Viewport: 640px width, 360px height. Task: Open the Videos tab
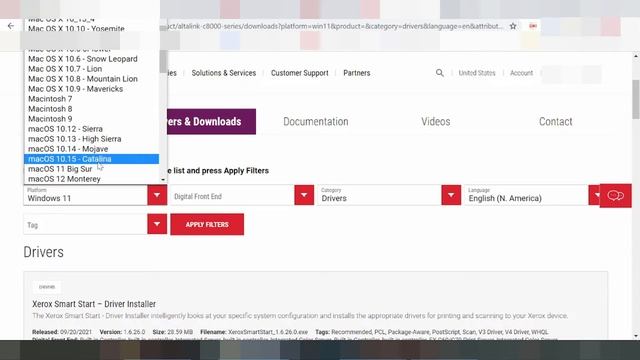(436, 122)
